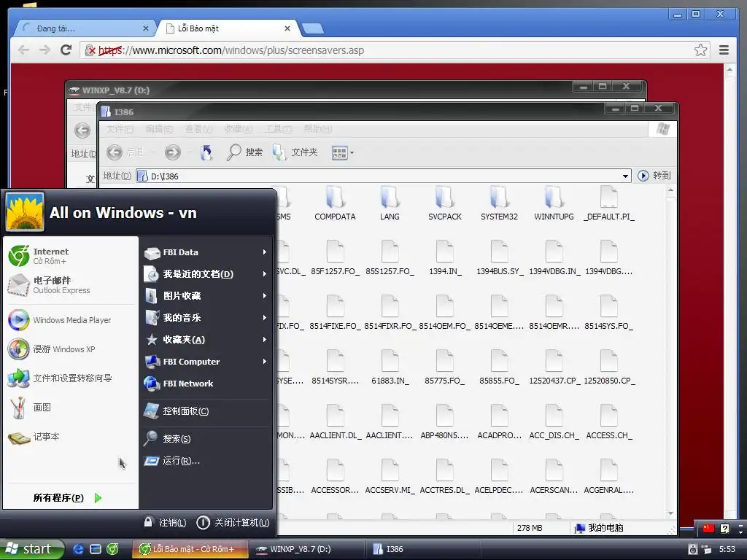Open the File (文件) menu in I386
The height and width of the screenshot is (560, 747).
click(x=120, y=129)
